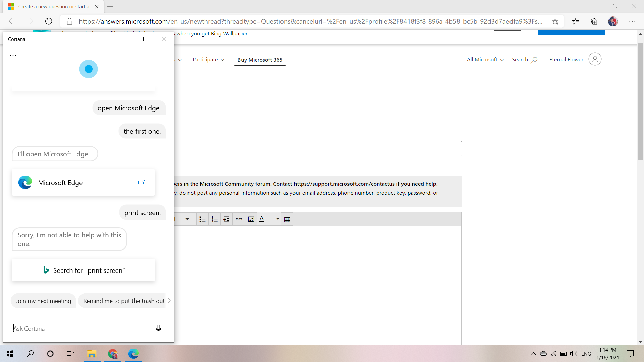Image resolution: width=644 pixels, height=362 pixels.
Task: Click 'print screen.' chat bubble
Action: 143,213
